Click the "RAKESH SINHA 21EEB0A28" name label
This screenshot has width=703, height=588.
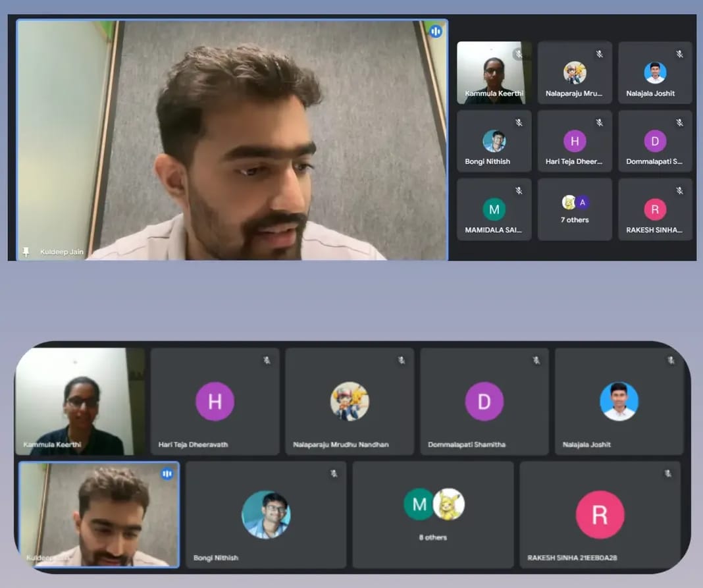tap(571, 558)
